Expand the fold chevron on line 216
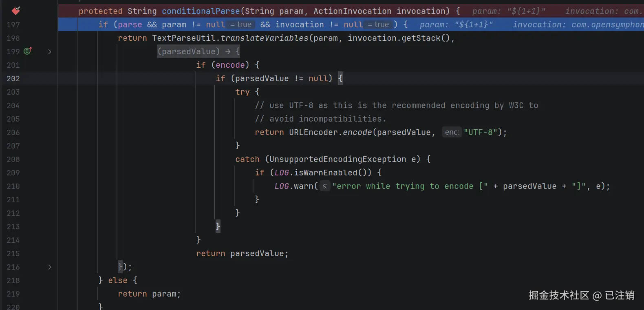The height and width of the screenshot is (310, 644). click(x=50, y=267)
